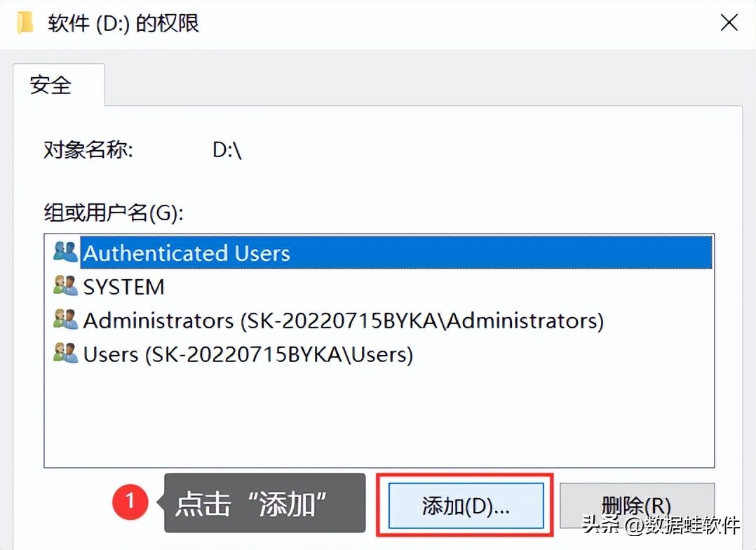756x550 pixels.
Task: Switch to the 安全 tab
Action: click(50, 85)
